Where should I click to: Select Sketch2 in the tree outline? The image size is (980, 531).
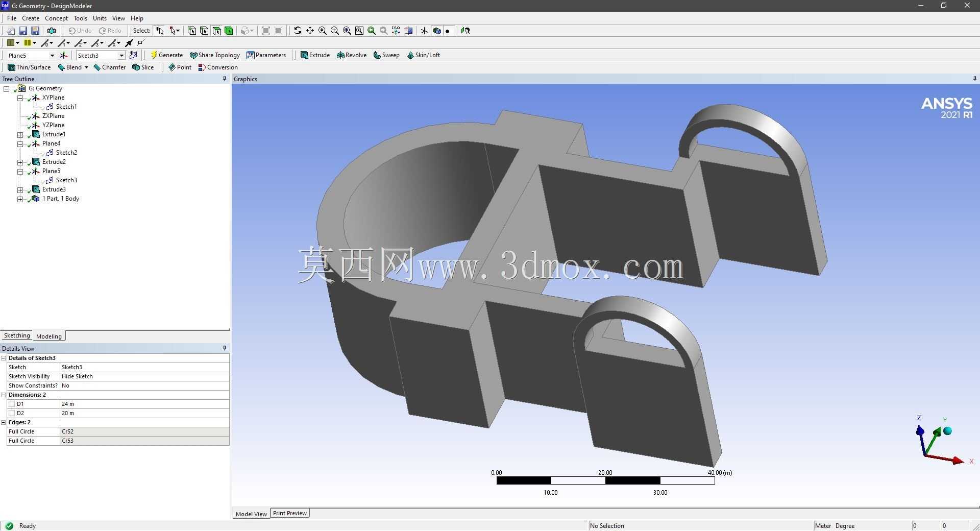coord(66,153)
